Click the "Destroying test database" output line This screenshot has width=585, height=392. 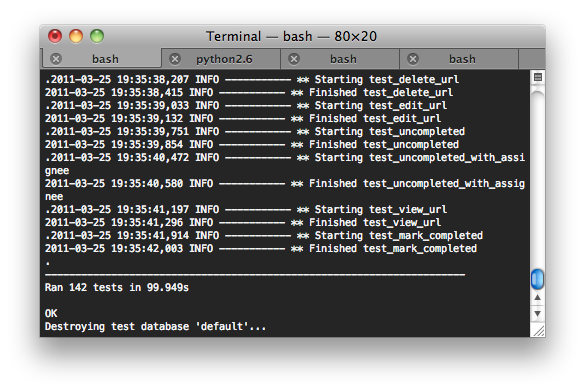point(155,327)
